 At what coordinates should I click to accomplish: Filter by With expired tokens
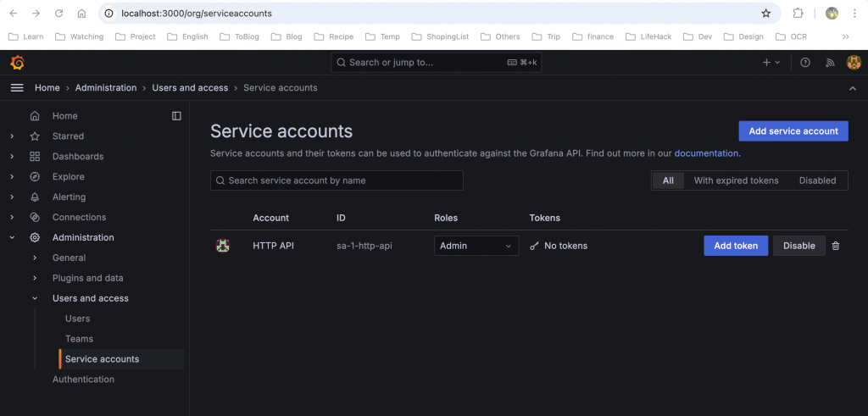coord(736,180)
